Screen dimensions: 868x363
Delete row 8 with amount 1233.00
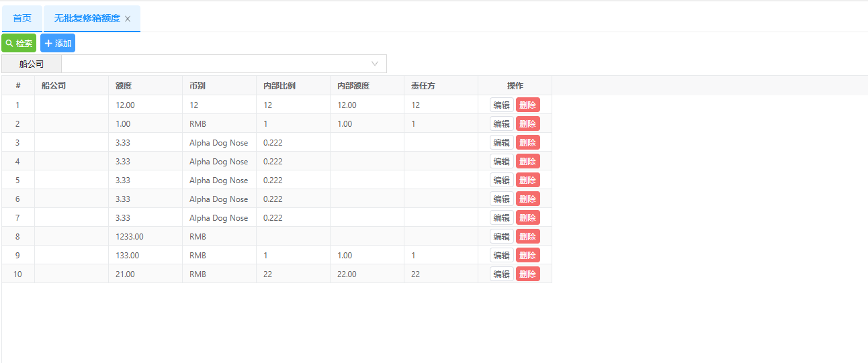pos(527,237)
